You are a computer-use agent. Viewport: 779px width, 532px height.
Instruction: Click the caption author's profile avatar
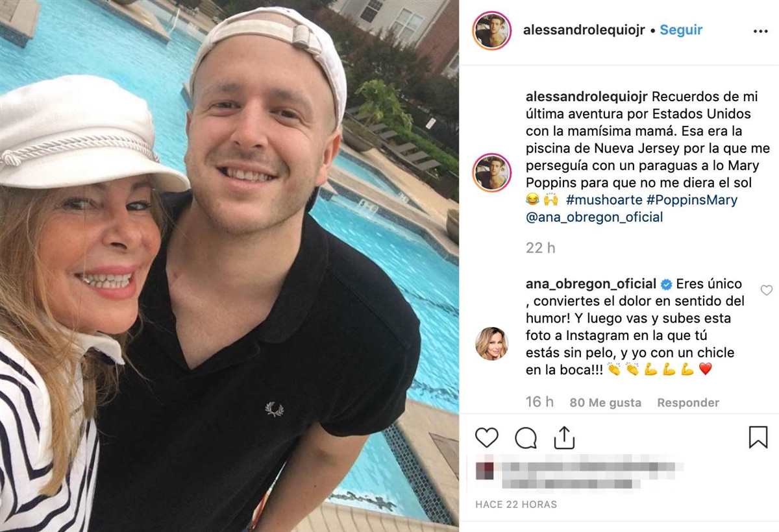[492, 173]
